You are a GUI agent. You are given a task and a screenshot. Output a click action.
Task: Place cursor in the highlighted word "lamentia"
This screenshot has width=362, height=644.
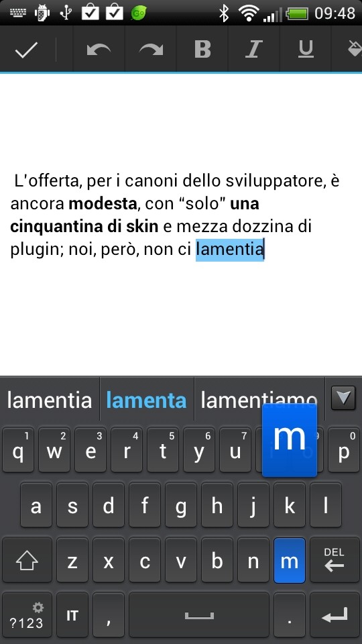point(229,249)
